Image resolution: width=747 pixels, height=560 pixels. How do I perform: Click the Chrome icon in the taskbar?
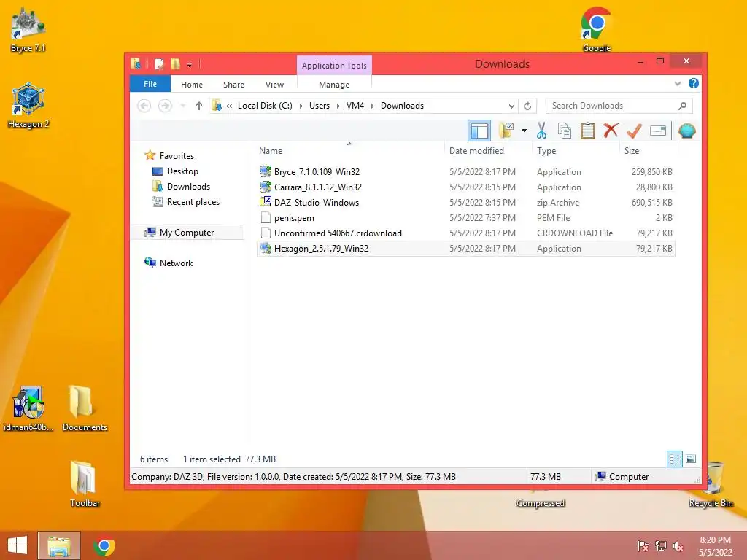[x=104, y=546]
